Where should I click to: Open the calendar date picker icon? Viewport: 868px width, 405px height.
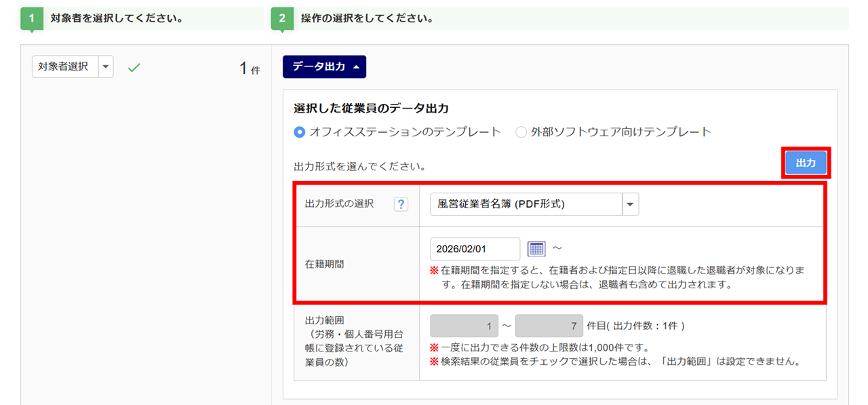tap(536, 249)
